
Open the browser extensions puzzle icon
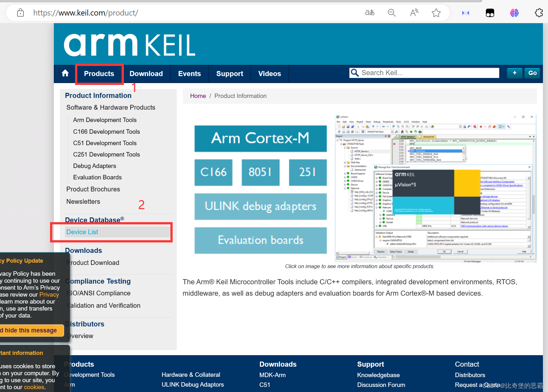coord(539,13)
